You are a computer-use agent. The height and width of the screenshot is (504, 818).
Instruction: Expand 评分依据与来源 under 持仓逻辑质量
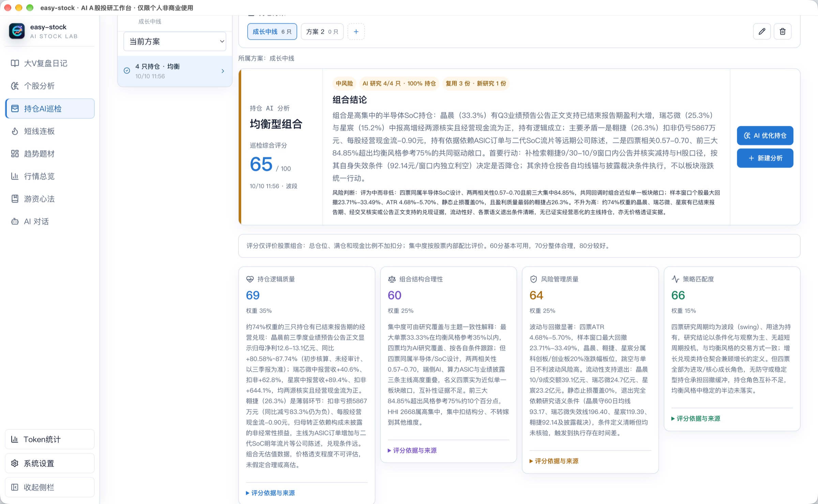(270, 493)
